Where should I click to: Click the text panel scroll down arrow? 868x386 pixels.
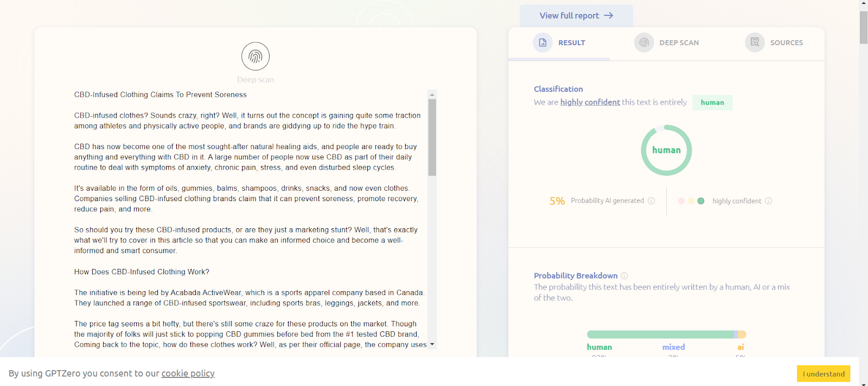pyautogui.click(x=432, y=344)
